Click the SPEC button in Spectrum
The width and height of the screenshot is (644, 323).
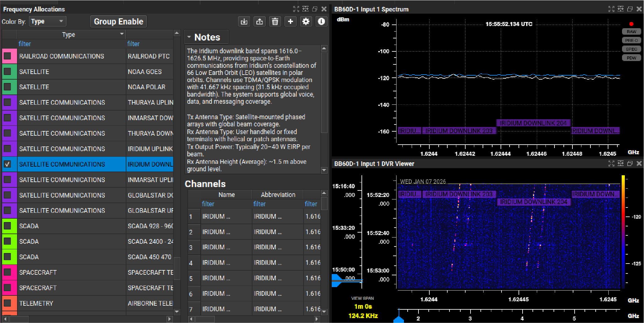coord(631,49)
